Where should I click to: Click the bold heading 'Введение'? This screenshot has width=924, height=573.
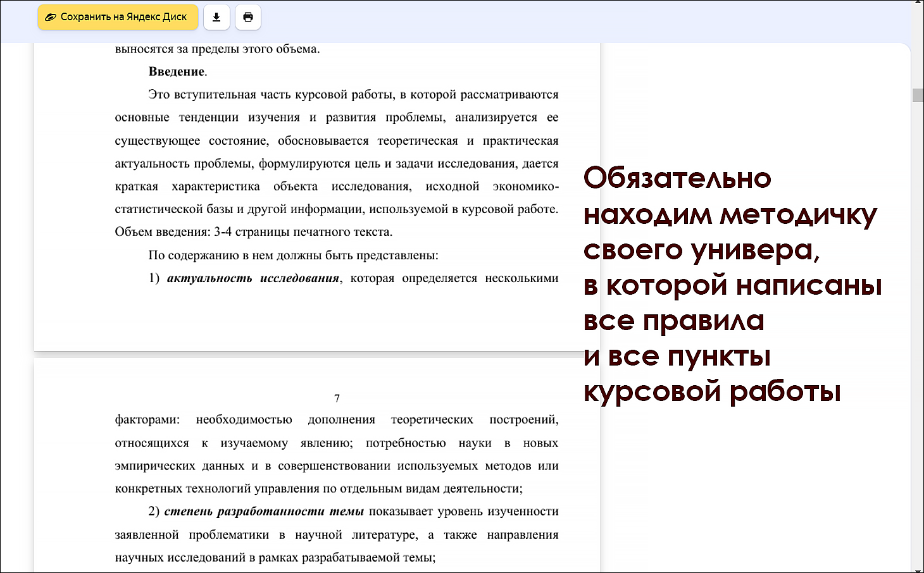click(177, 71)
